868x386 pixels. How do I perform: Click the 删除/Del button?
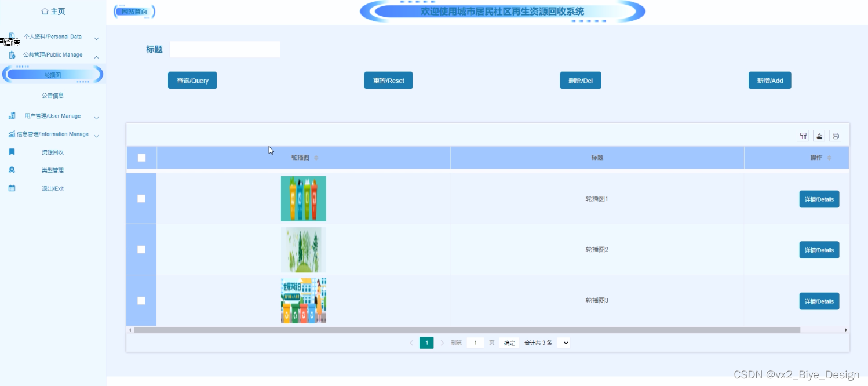pyautogui.click(x=581, y=81)
